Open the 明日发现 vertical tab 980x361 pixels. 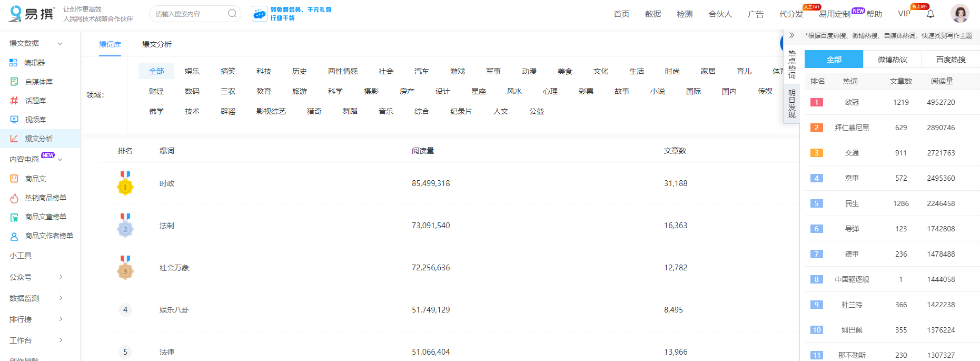pyautogui.click(x=791, y=103)
